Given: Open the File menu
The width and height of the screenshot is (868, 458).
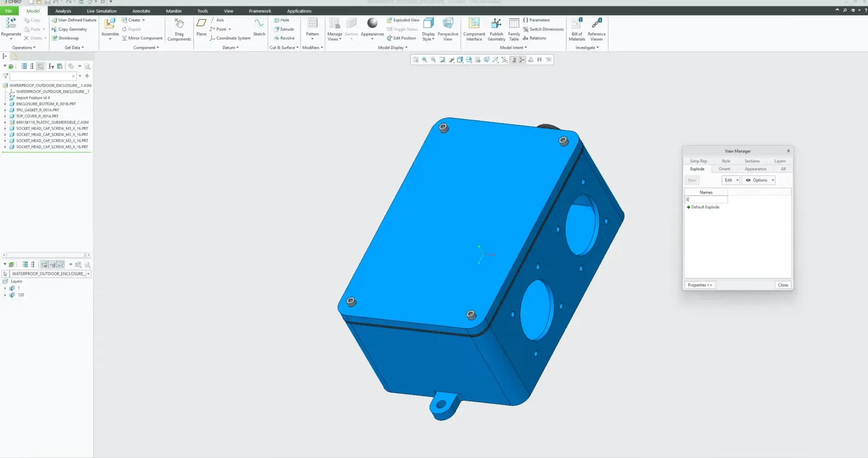Looking at the screenshot, I should pyautogui.click(x=9, y=11).
